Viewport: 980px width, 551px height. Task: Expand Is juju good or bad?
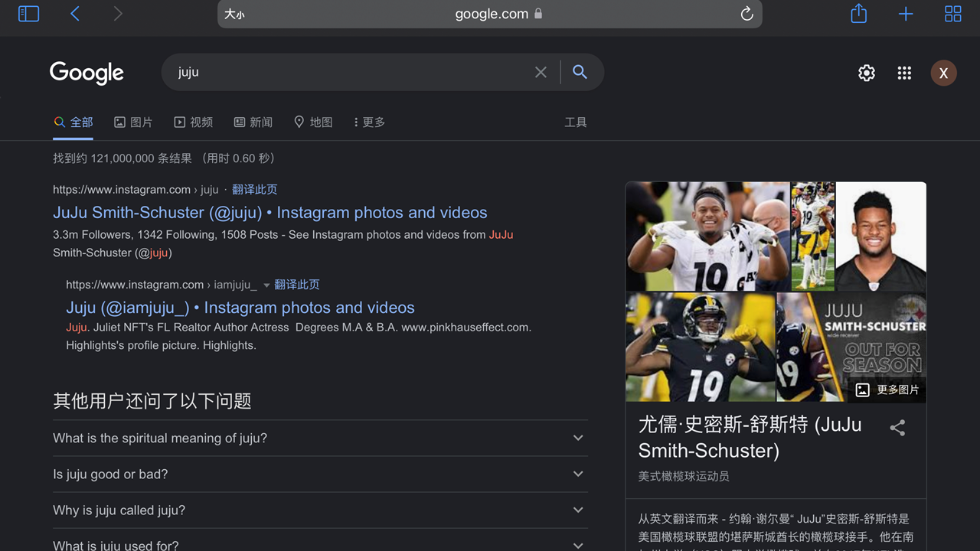[320, 474]
